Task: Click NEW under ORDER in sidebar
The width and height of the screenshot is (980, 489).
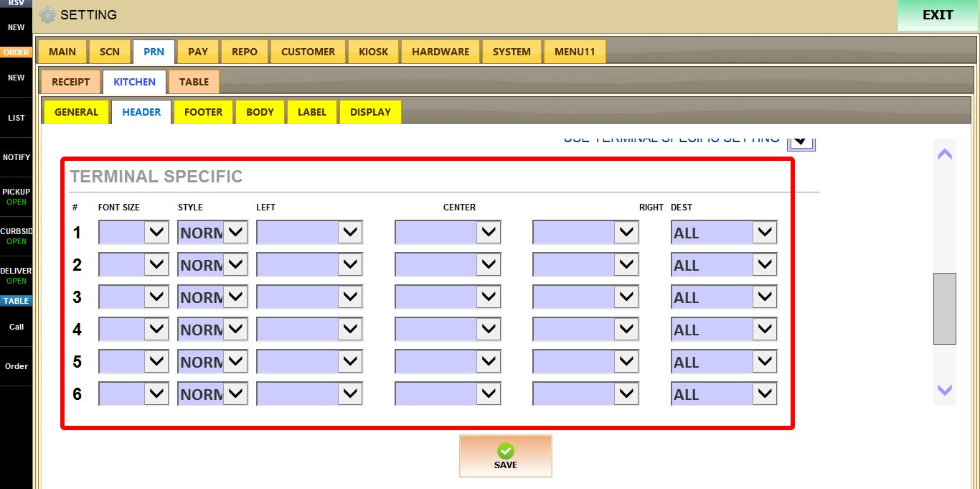Action: (16, 78)
